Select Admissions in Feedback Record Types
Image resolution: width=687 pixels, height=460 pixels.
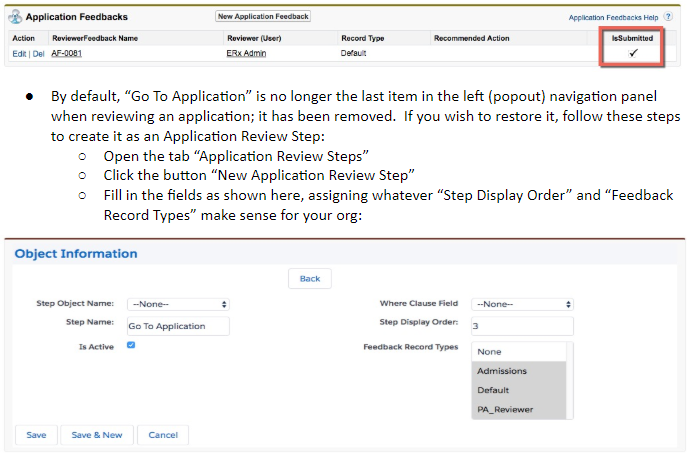click(502, 371)
